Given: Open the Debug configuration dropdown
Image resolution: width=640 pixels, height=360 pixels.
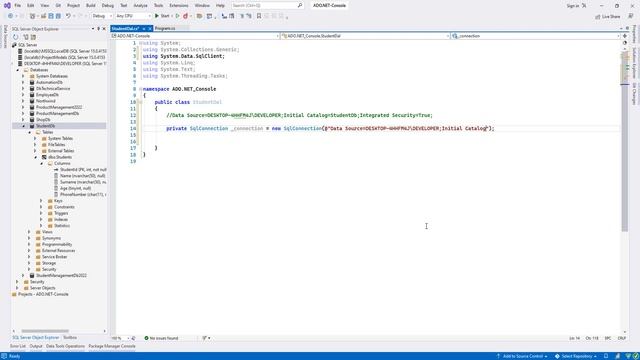Looking at the screenshot, I should click(102, 16).
